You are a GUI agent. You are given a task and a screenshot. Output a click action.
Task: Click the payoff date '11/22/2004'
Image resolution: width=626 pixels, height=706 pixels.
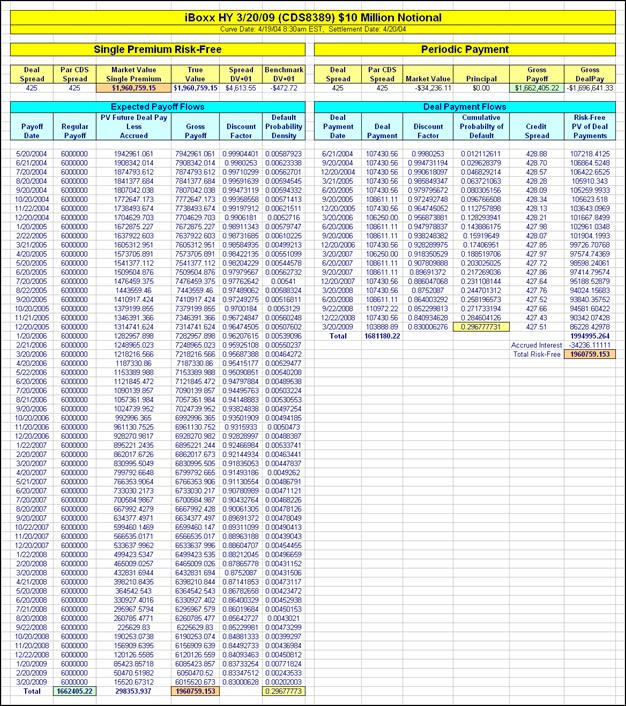click(x=32, y=208)
